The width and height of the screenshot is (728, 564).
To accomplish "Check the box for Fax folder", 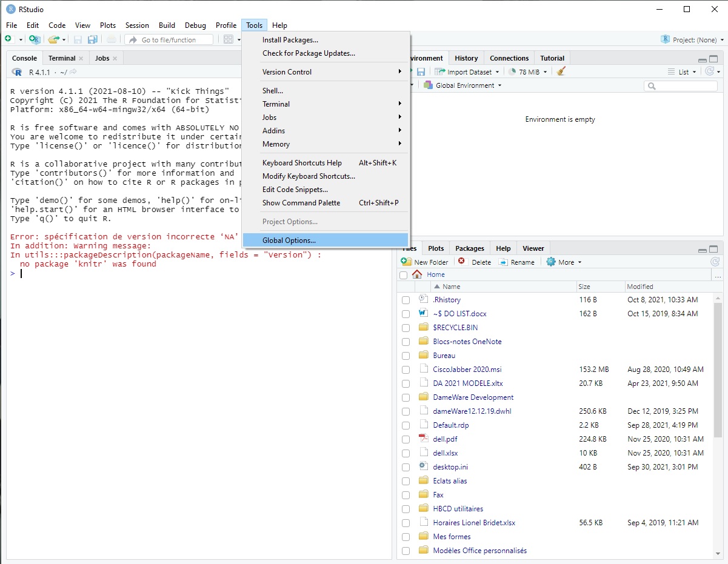I will pyautogui.click(x=406, y=495).
